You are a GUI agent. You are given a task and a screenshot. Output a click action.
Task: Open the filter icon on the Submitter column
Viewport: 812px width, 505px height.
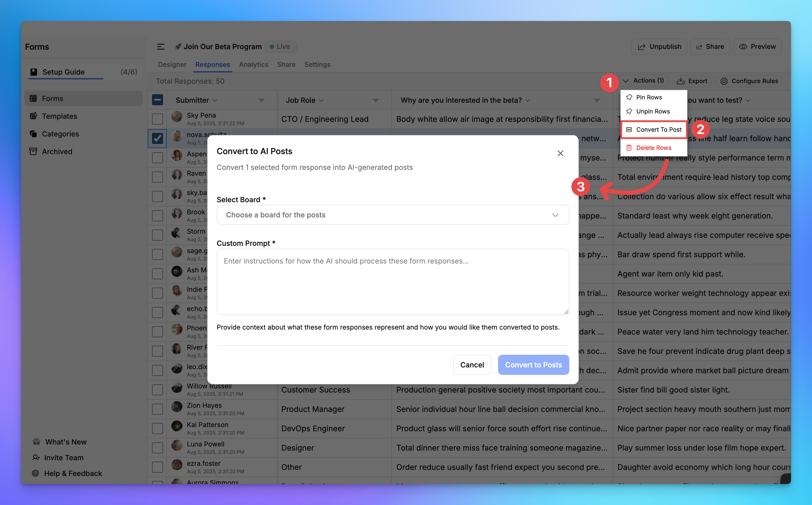[262, 100]
